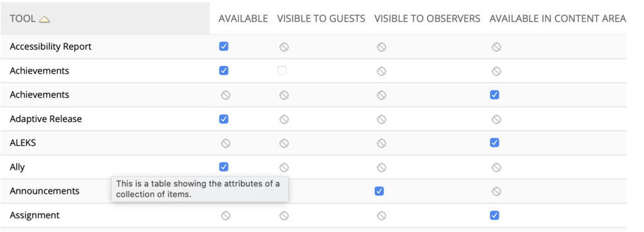Uncheck Visible to Observers for Announcements
644x232 pixels.
[x=379, y=191]
